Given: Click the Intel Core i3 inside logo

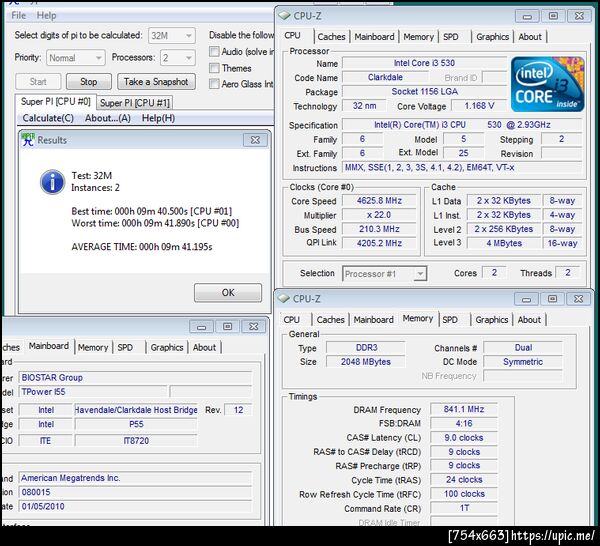Looking at the screenshot, I should click(x=547, y=84).
